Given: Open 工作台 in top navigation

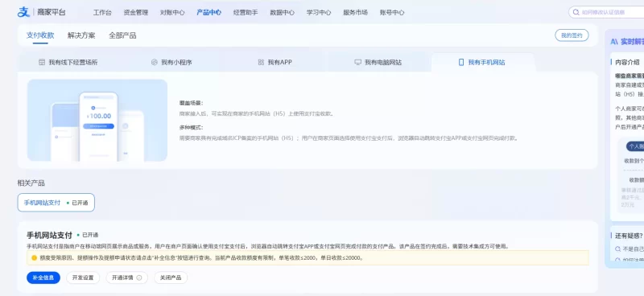Looking at the screenshot, I should [x=102, y=12].
